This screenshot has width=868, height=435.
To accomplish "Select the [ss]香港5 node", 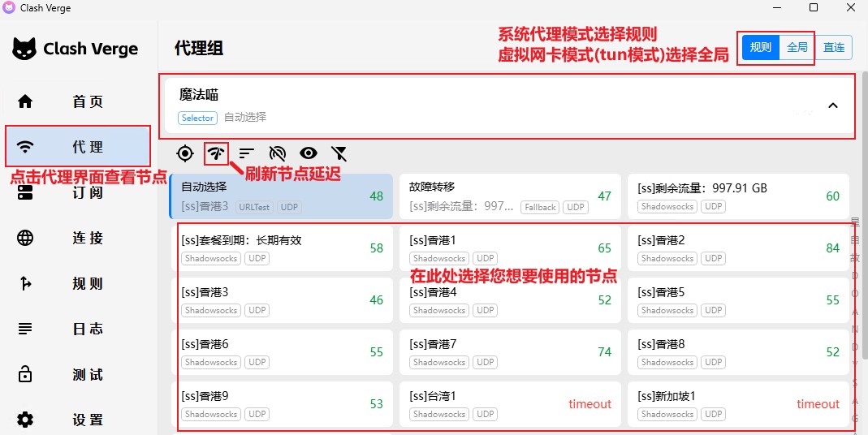I will (x=738, y=300).
